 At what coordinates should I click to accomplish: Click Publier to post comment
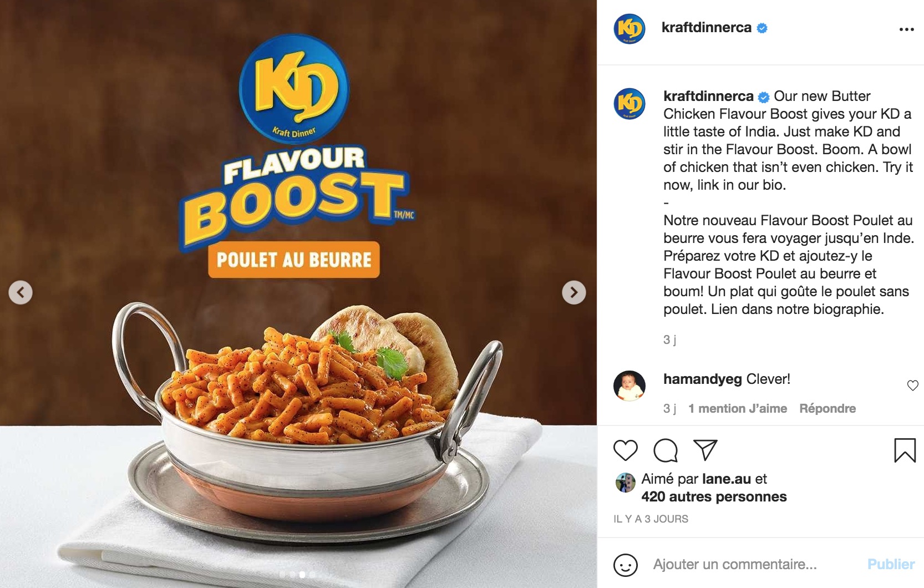891,564
